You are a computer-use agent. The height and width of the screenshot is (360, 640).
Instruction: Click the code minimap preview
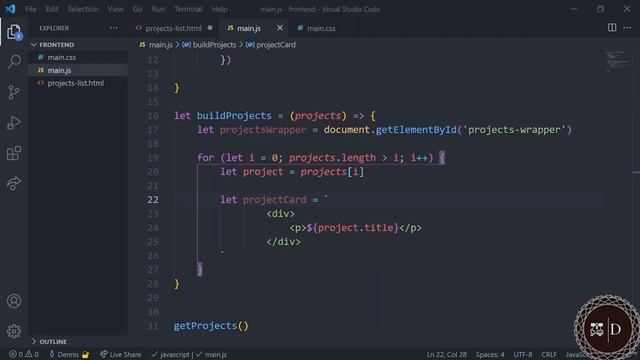point(618,61)
